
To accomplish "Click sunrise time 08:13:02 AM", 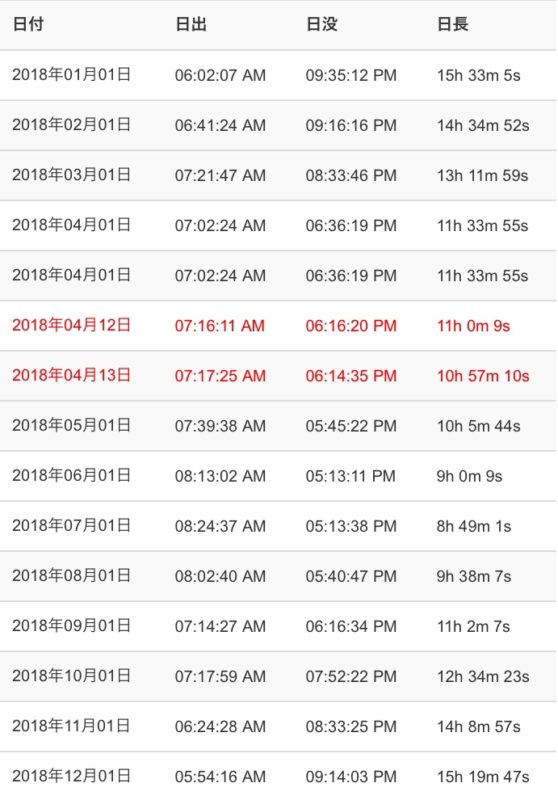I will point(220,476).
